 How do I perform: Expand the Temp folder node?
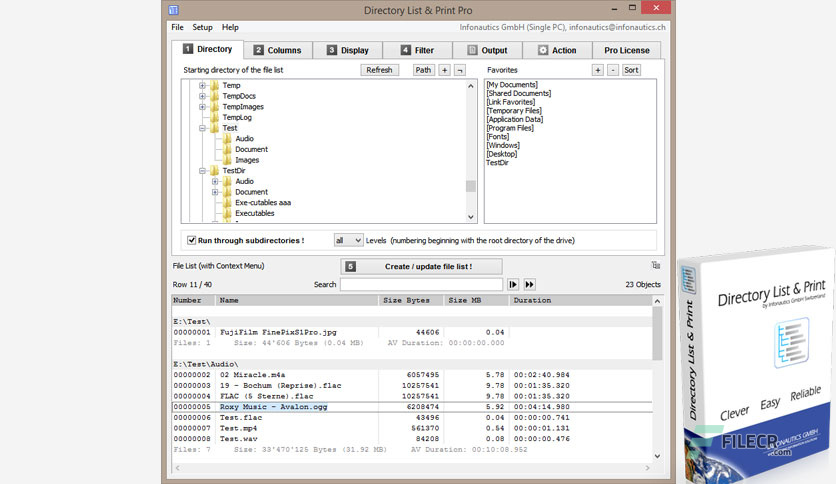[x=202, y=85]
